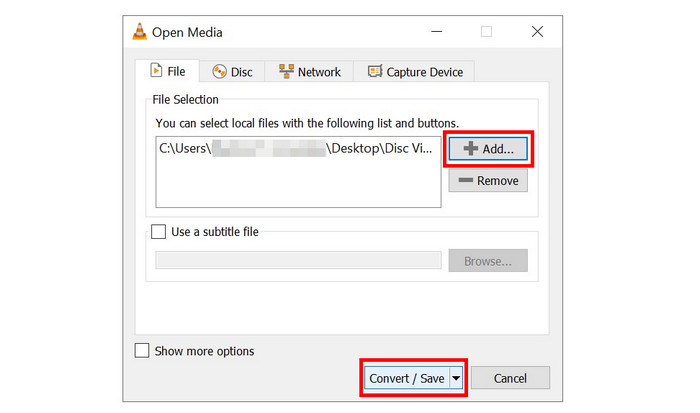
Task: Enable Use a subtitle file checkbox
Action: tap(158, 232)
